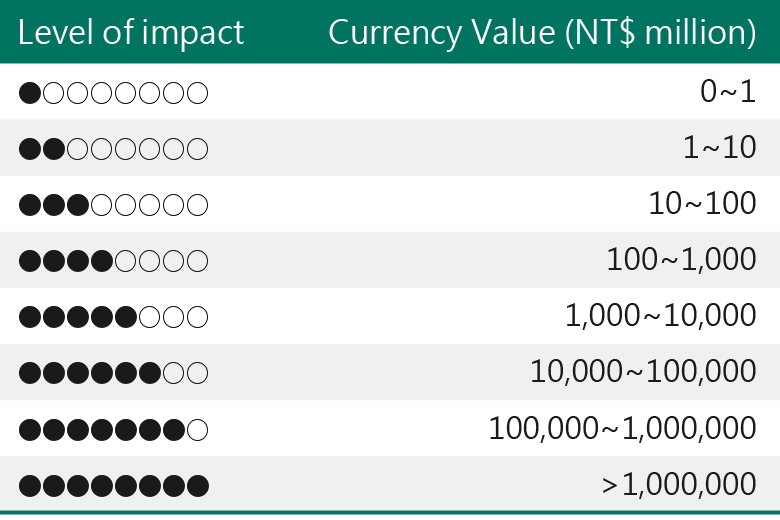The image size is (780, 520).
Task: Select the all-filled-dots impact level indicator
Action: tap(113, 486)
